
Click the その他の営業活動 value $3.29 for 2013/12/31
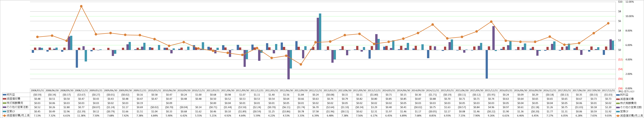374,107
